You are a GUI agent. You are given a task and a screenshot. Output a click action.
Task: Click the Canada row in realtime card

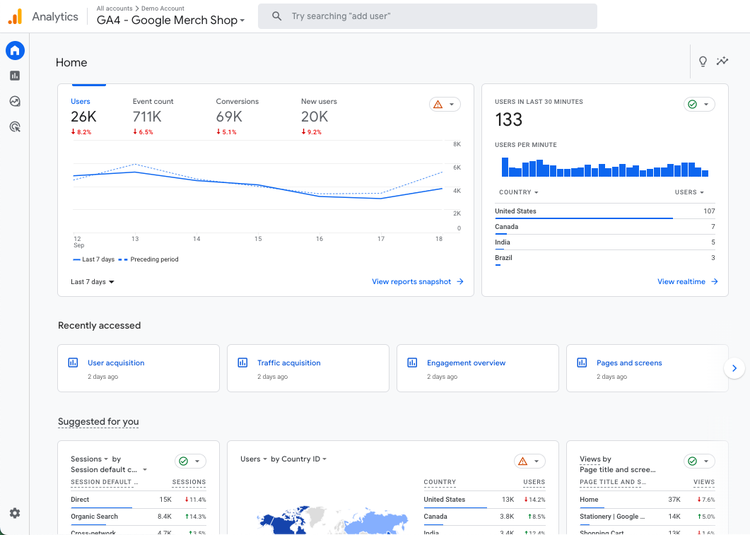coord(605,227)
